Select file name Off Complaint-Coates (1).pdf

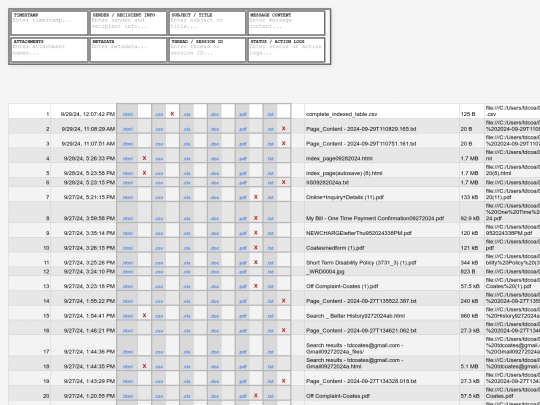tap(342, 287)
